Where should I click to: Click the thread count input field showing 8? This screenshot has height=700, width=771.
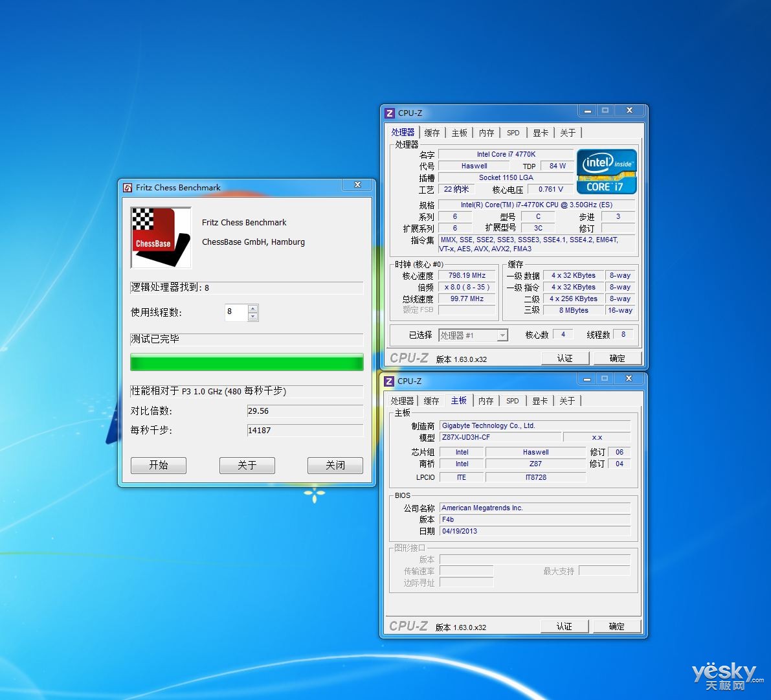(x=236, y=312)
